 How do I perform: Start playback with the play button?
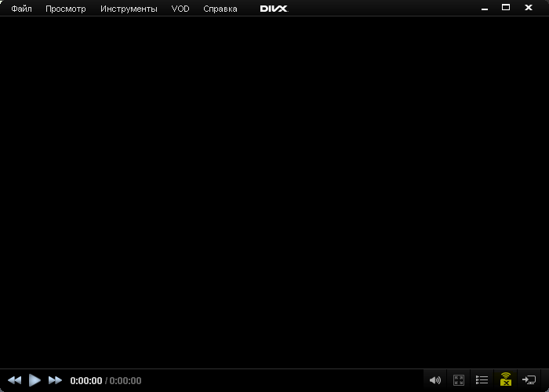coord(35,380)
